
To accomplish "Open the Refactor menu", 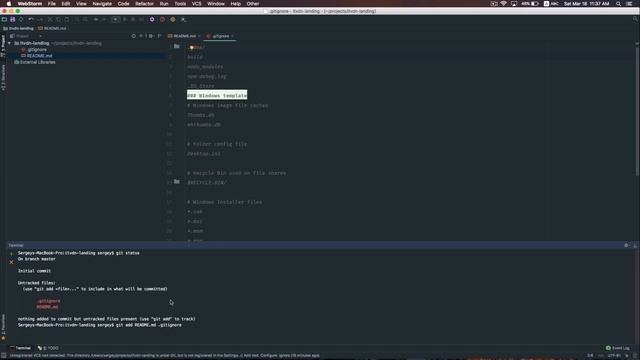I will pos(144,4).
